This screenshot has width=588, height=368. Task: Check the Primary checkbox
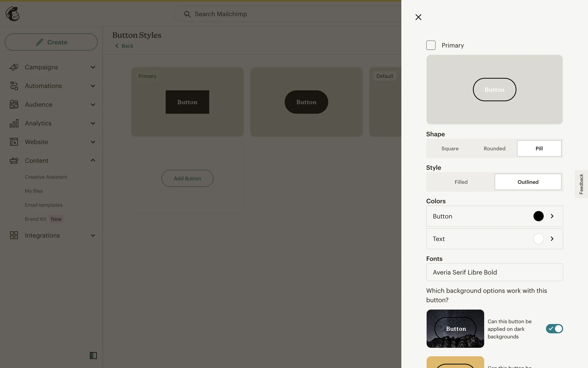(431, 45)
